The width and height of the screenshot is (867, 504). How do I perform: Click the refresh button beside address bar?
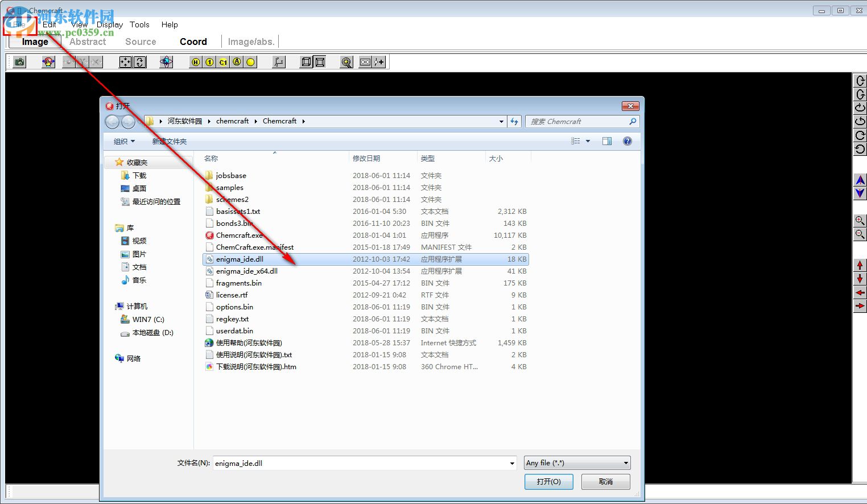coord(514,121)
